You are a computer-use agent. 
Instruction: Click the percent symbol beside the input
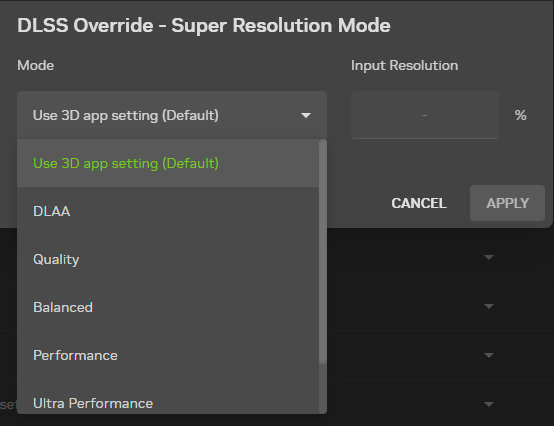pos(520,115)
